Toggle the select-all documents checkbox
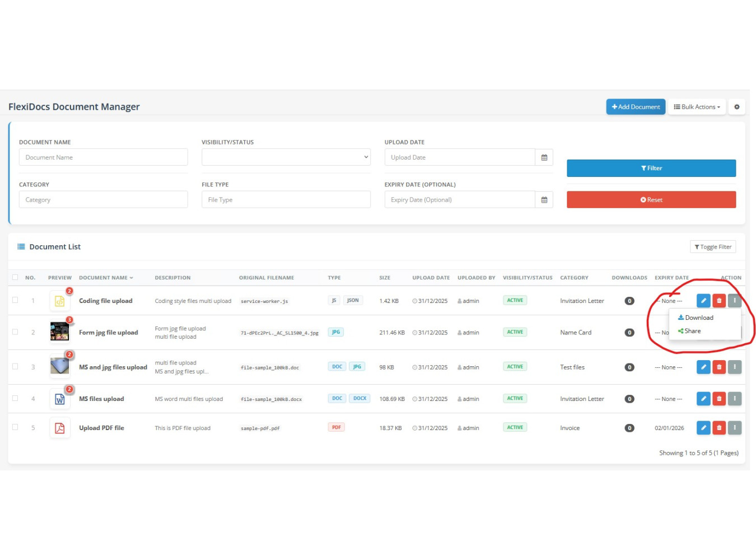 (x=15, y=277)
